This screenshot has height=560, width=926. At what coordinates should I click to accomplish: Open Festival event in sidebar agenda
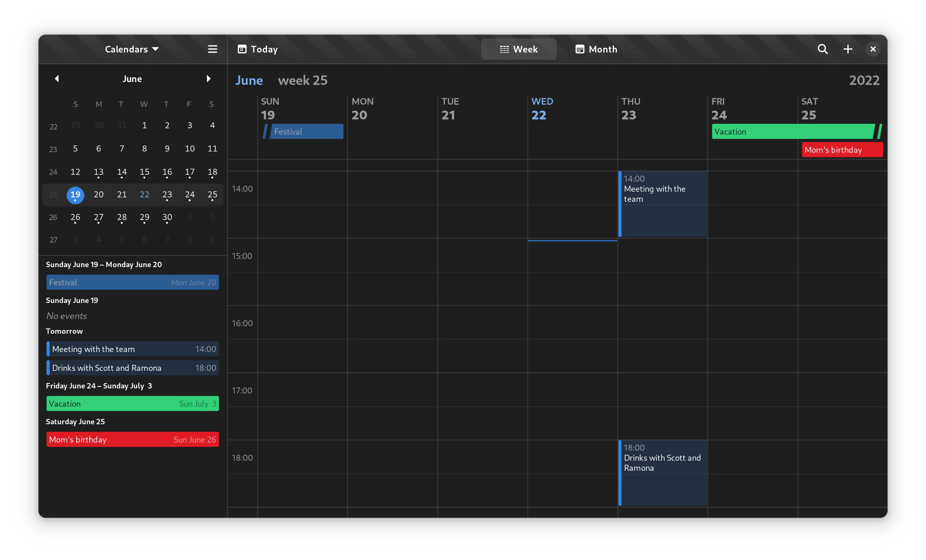(x=132, y=283)
